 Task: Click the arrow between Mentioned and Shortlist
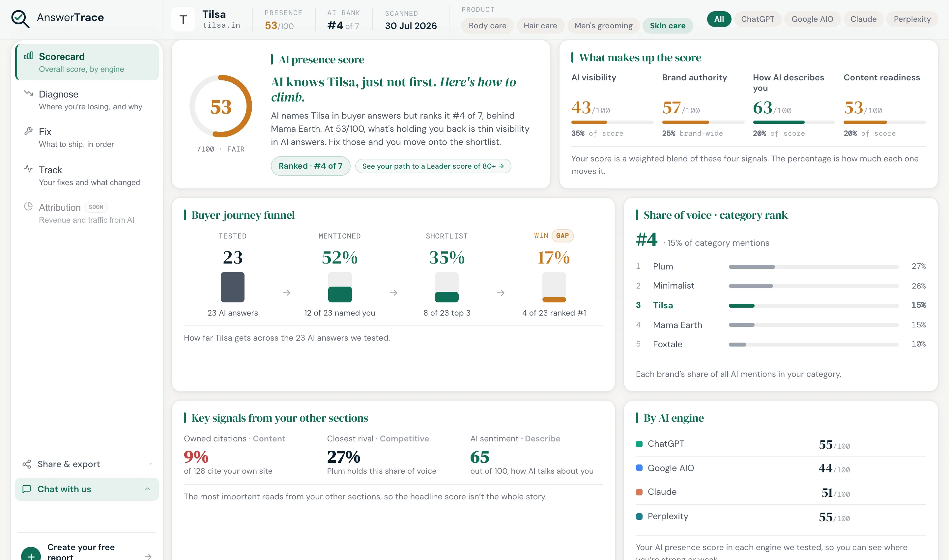[393, 293]
